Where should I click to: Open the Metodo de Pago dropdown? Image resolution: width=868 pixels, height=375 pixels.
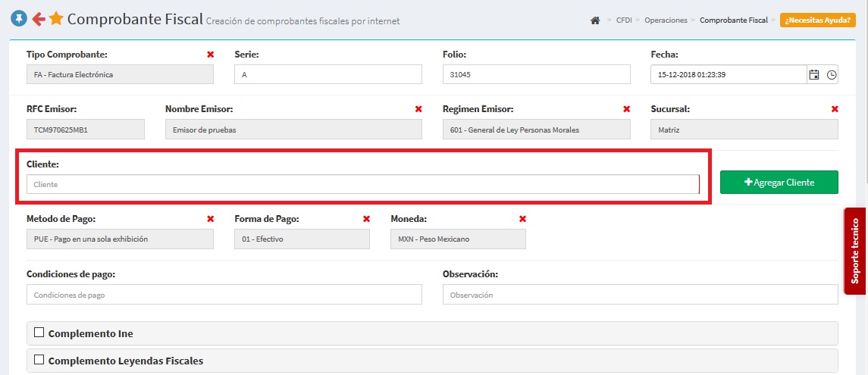click(120, 239)
